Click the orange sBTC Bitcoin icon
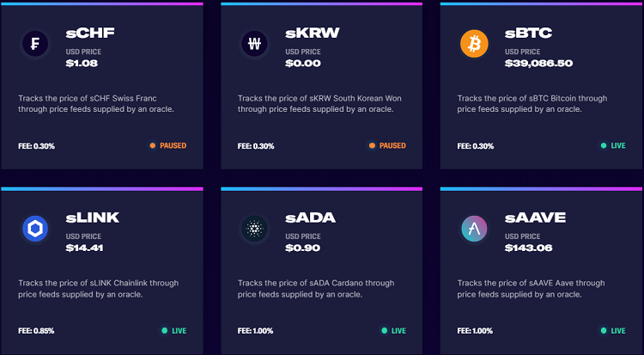 (x=474, y=43)
